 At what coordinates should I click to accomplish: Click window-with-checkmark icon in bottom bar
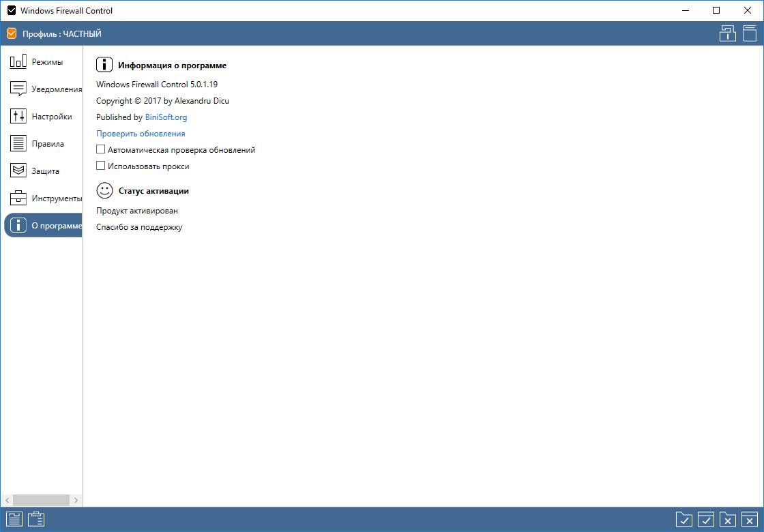pos(705,519)
